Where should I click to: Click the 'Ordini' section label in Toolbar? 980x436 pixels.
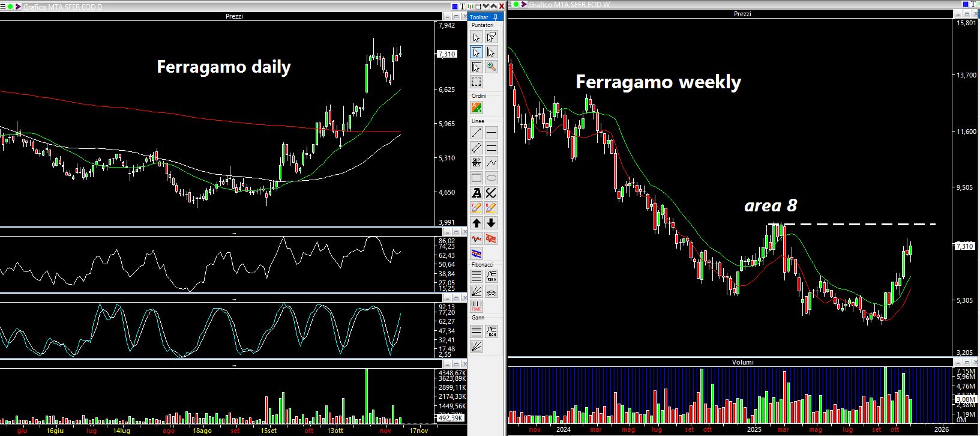(x=479, y=96)
